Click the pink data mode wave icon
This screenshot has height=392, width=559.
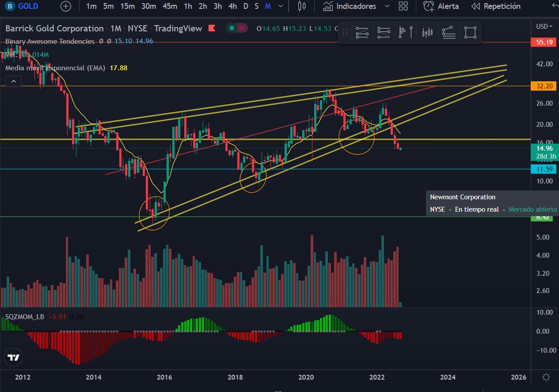[x=242, y=28]
